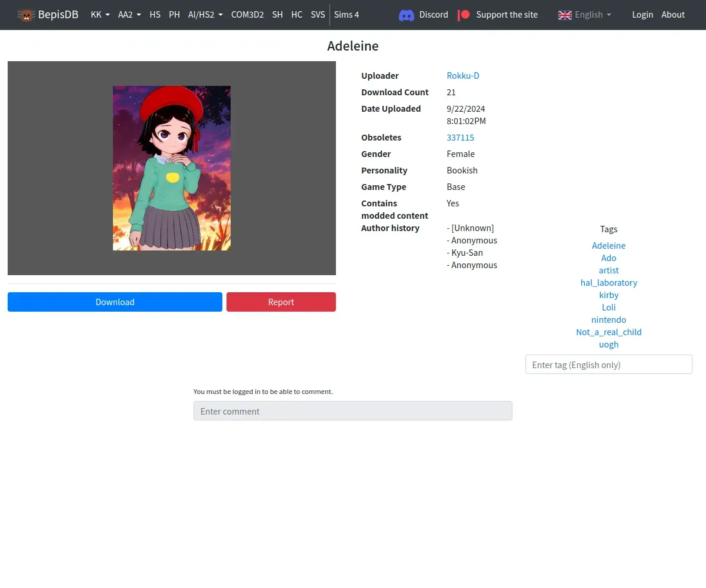Click the Ado tag
706x588 pixels.
pos(608,258)
